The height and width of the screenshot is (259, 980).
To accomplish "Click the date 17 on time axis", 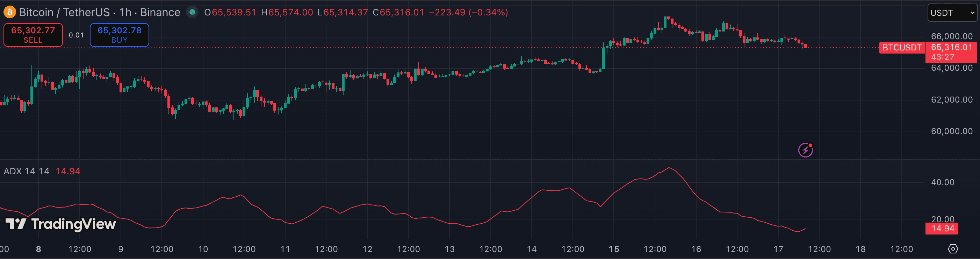I will click(778, 249).
